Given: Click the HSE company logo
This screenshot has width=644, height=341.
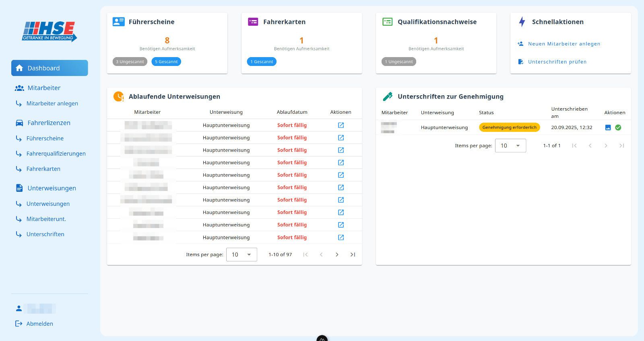Looking at the screenshot, I should tap(50, 31).
